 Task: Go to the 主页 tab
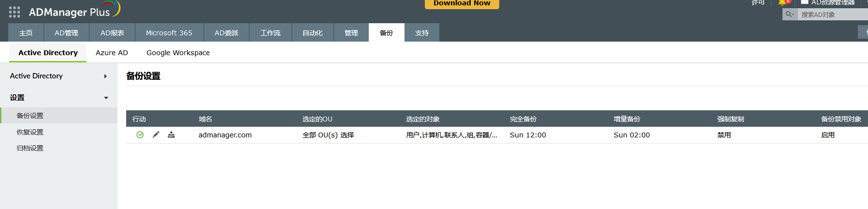point(26,32)
